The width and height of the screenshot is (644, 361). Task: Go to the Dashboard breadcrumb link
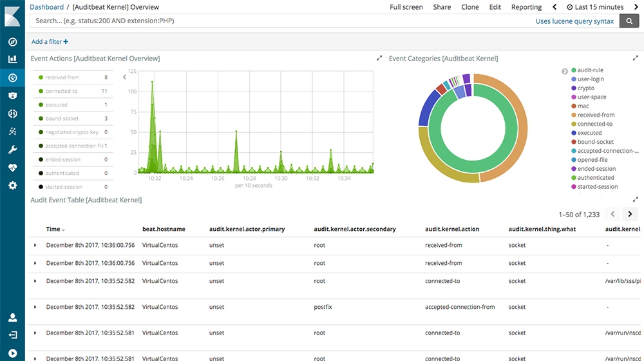point(47,7)
